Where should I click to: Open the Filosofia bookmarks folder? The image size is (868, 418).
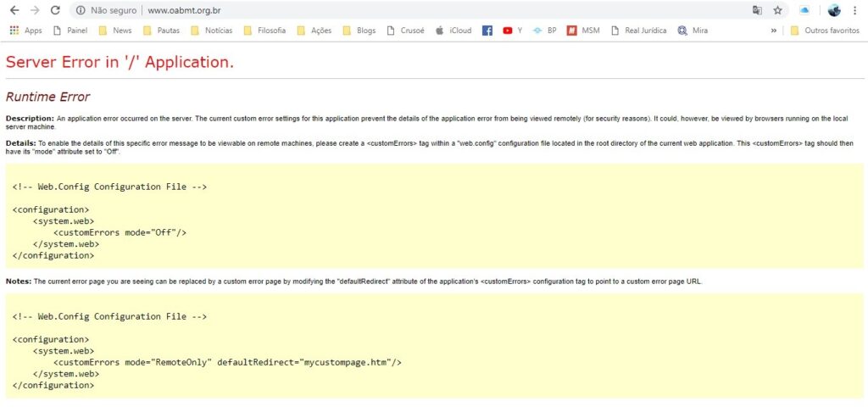pos(264,31)
